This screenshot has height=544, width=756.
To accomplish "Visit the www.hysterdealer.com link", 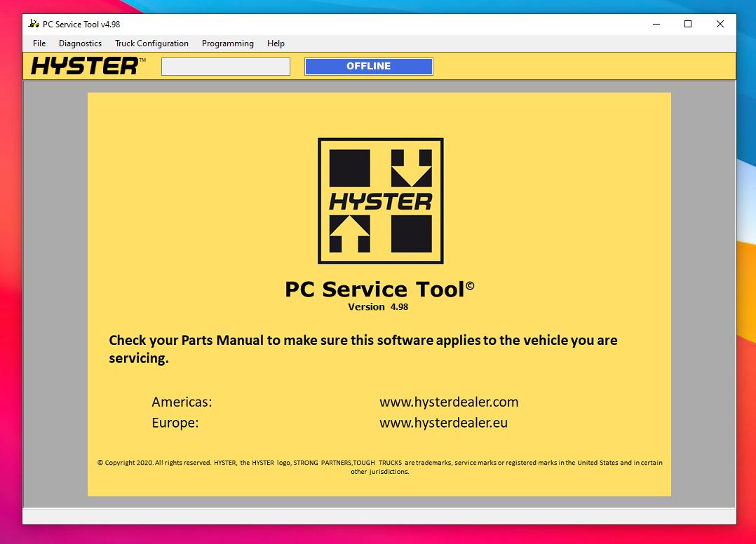I will [449, 402].
